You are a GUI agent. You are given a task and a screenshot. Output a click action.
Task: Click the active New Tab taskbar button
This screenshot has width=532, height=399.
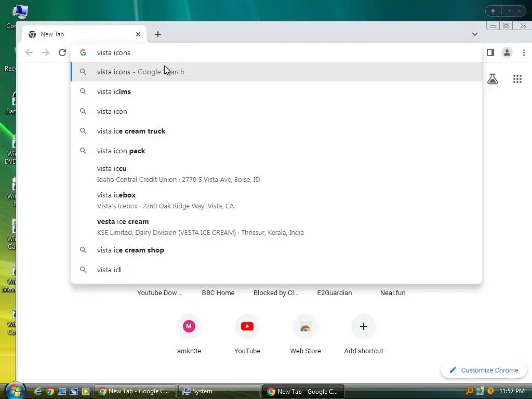coord(303,391)
